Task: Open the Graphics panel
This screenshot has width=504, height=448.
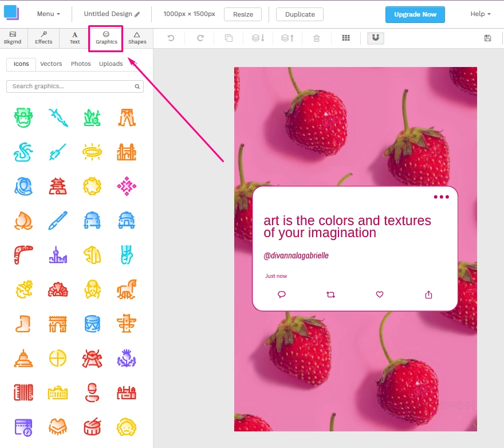Action: [x=106, y=38]
